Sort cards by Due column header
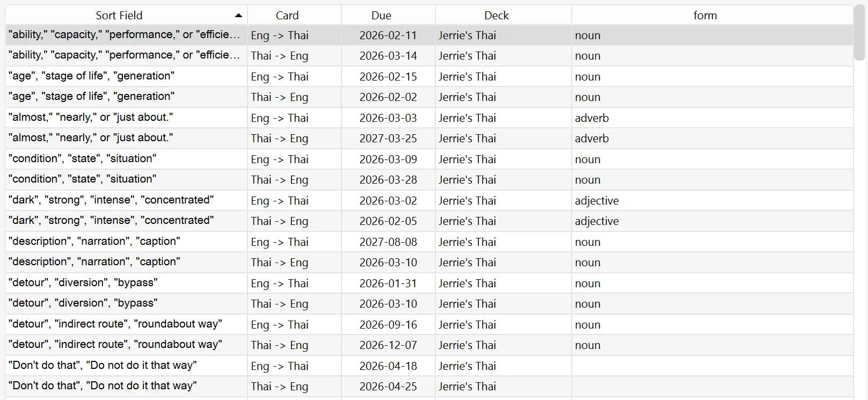This screenshot has width=868, height=400. tap(381, 16)
